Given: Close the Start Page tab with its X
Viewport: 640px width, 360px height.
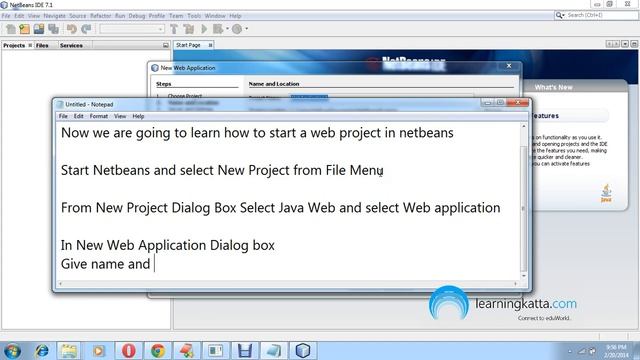Looking at the screenshot, I should [x=210, y=45].
